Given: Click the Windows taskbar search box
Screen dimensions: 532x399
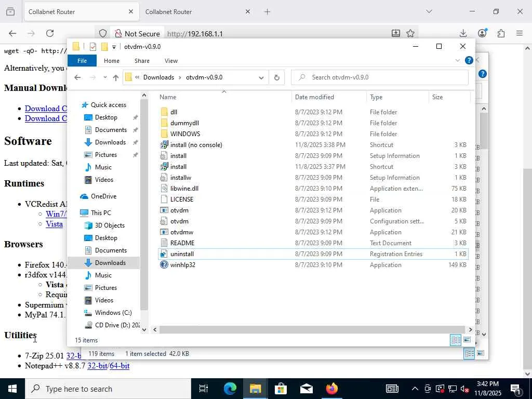Looking at the screenshot, I should click(x=108, y=389).
